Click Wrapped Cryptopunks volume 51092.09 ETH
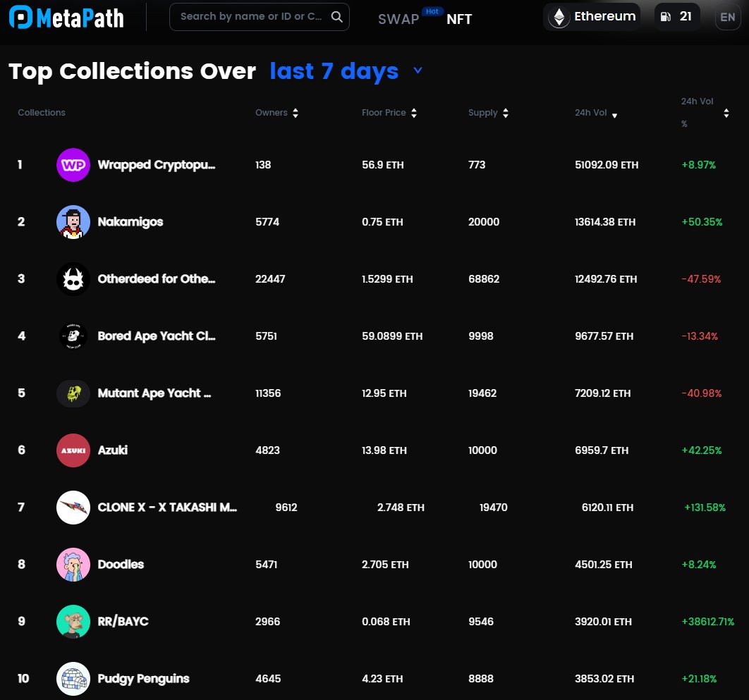Image resolution: width=749 pixels, height=700 pixels. (607, 165)
